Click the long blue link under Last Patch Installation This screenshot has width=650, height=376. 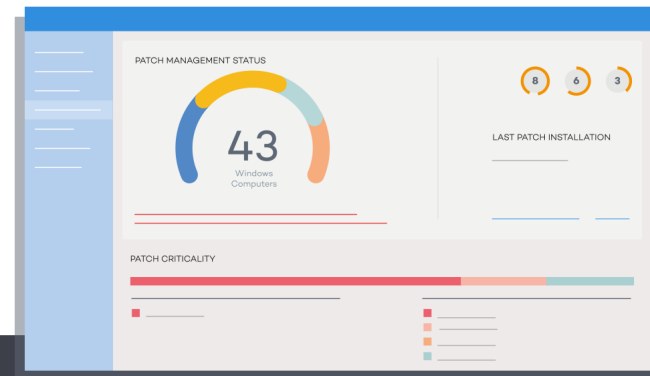click(x=536, y=218)
